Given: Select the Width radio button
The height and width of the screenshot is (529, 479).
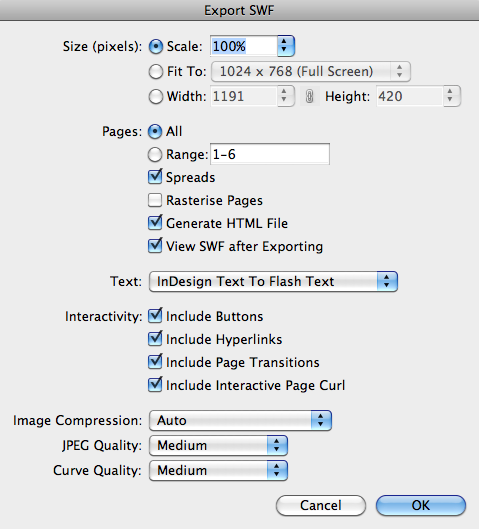Looking at the screenshot, I should tap(156, 96).
